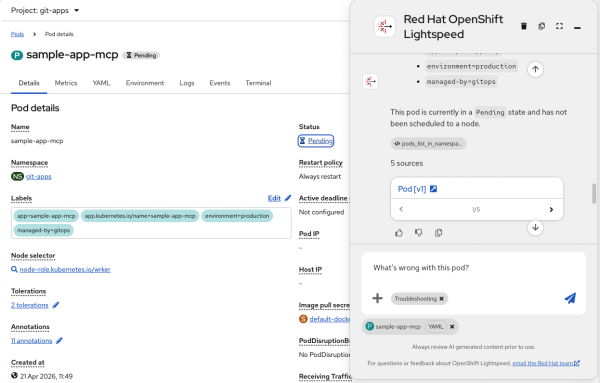The width and height of the screenshot is (600, 383).
Task: Click the 'Always restart' value
Action: (320, 176)
